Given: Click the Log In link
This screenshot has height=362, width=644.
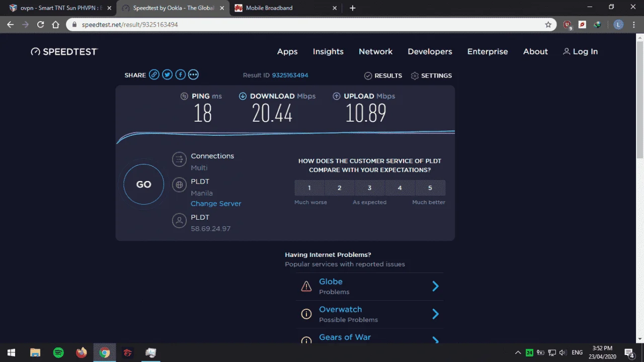Looking at the screenshot, I should pyautogui.click(x=581, y=52).
